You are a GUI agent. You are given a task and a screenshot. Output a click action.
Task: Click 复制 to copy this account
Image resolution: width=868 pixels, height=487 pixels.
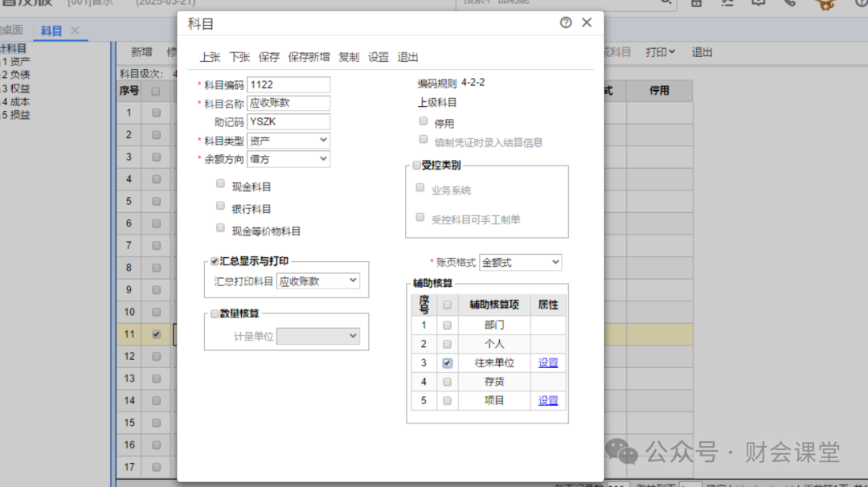(349, 57)
